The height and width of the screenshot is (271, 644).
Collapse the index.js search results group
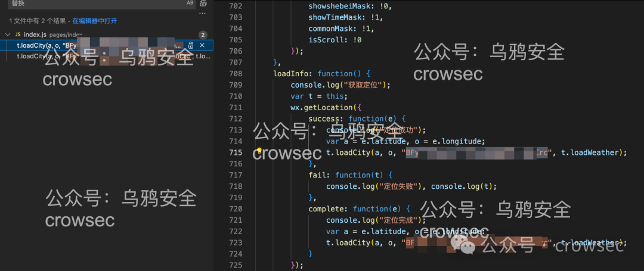point(8,35)
